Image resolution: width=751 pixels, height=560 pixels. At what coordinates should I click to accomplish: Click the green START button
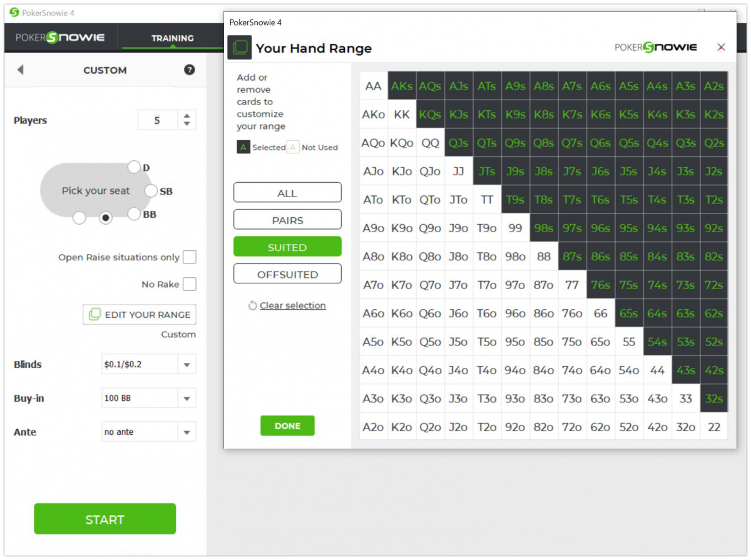[105, 519]
